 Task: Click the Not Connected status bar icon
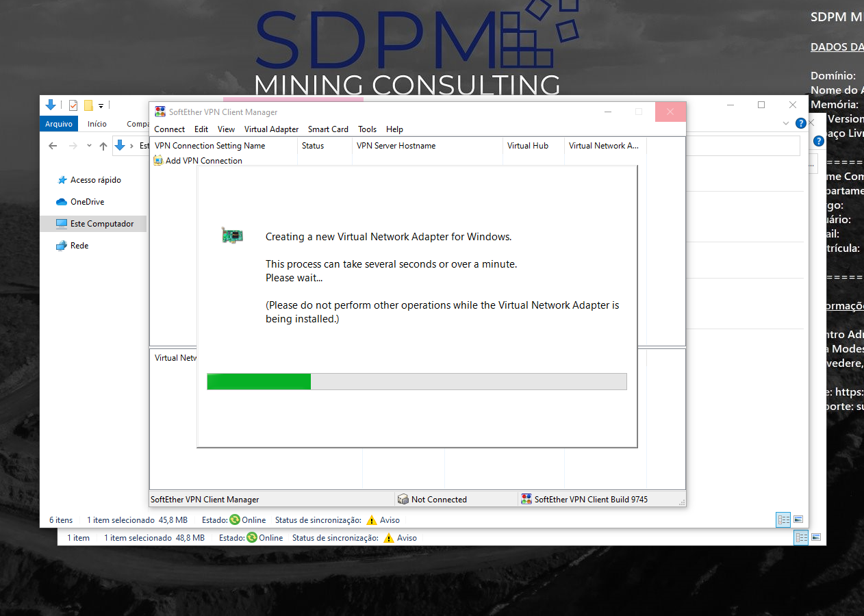(403, 500)
